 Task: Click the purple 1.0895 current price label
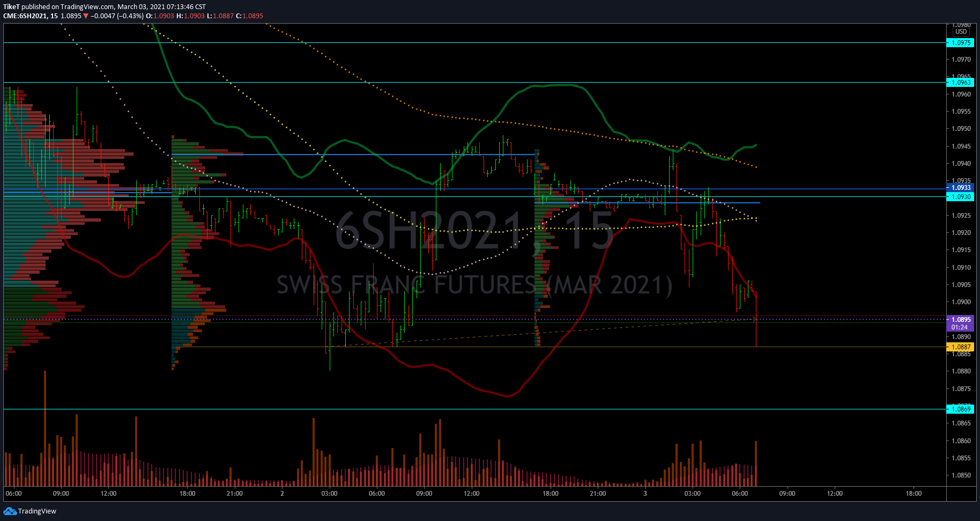tap(961, 320)
